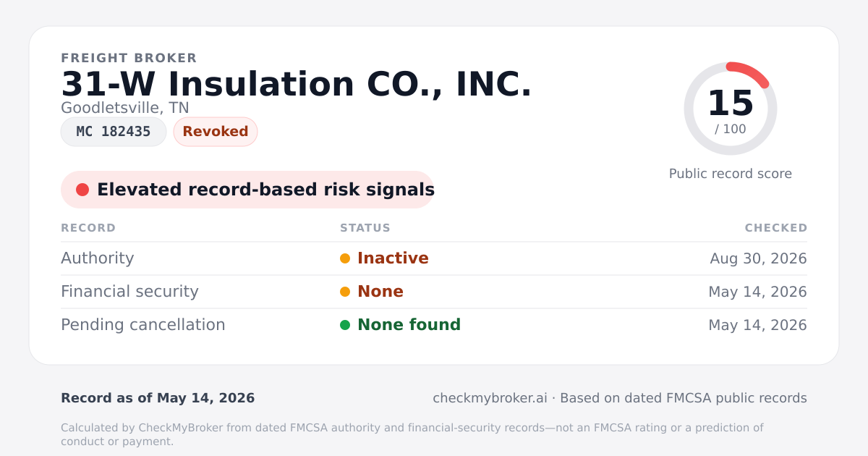Viewport: 868px width, 456px height.
Task: Click the Goodletsville, TN location text
Action: [125, 108]
